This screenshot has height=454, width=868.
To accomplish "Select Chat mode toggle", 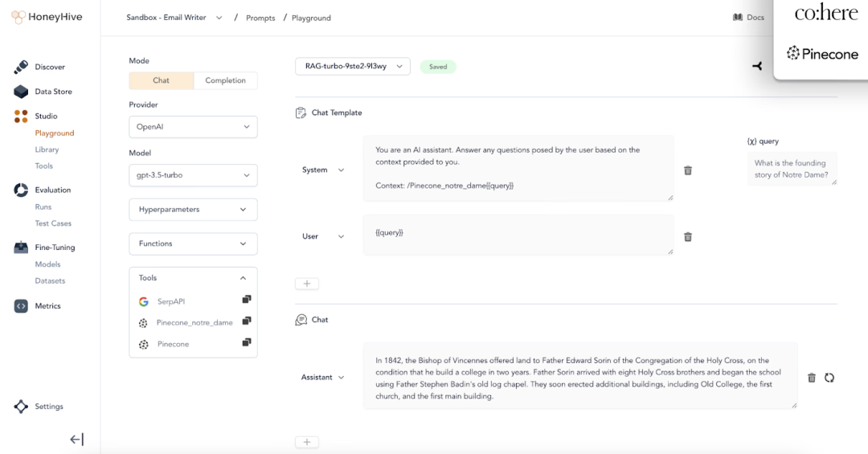I will point(161,80).
